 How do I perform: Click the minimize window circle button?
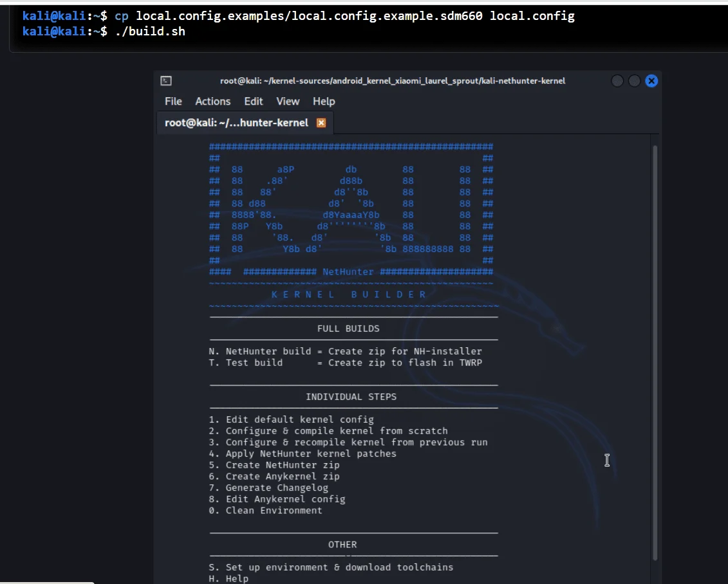[617, 80]
